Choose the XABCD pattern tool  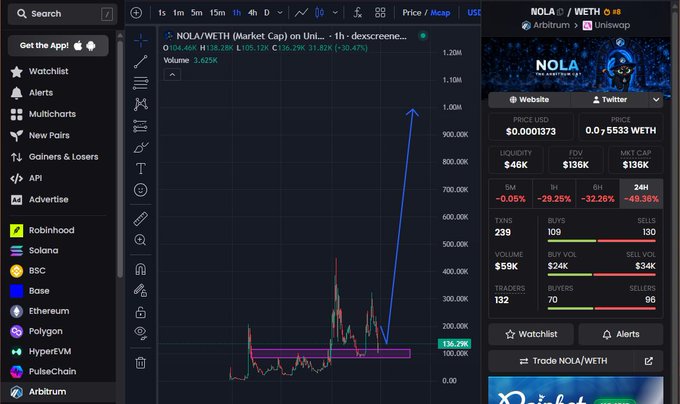(x=141, y=104)
